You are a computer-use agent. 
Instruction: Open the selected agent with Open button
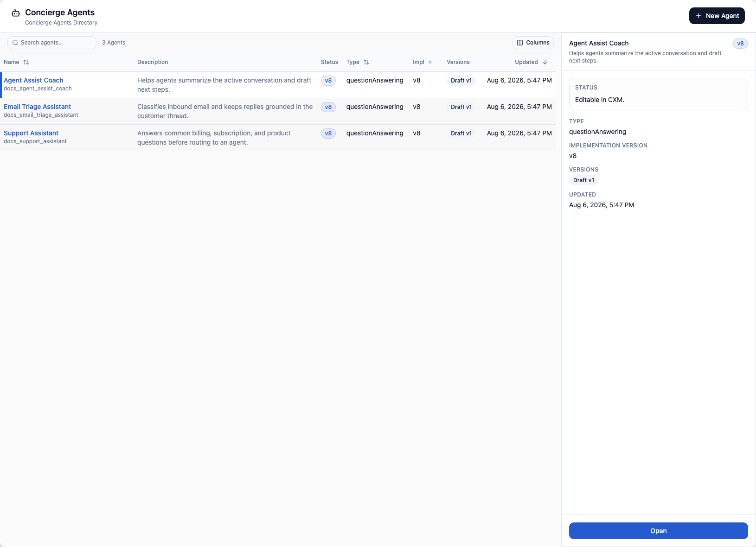[659, 531]
